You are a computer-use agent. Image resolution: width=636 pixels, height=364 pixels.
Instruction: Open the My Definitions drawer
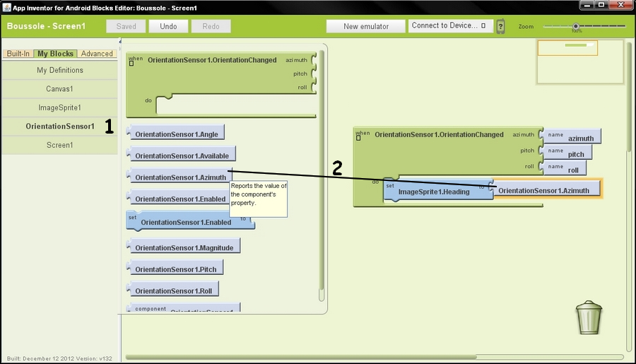click(x=59, y=70)
